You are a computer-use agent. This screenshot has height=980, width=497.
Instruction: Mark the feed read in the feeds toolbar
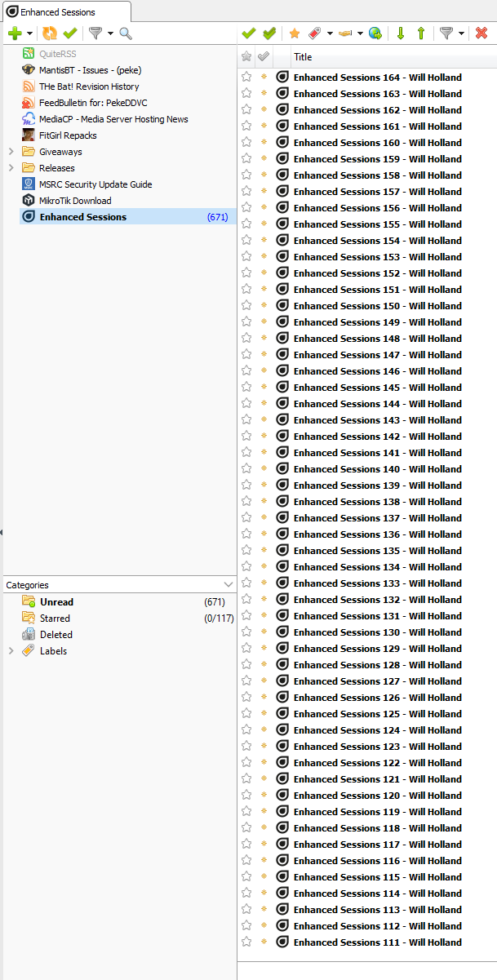pyautogui.click(x=69, y=33)
